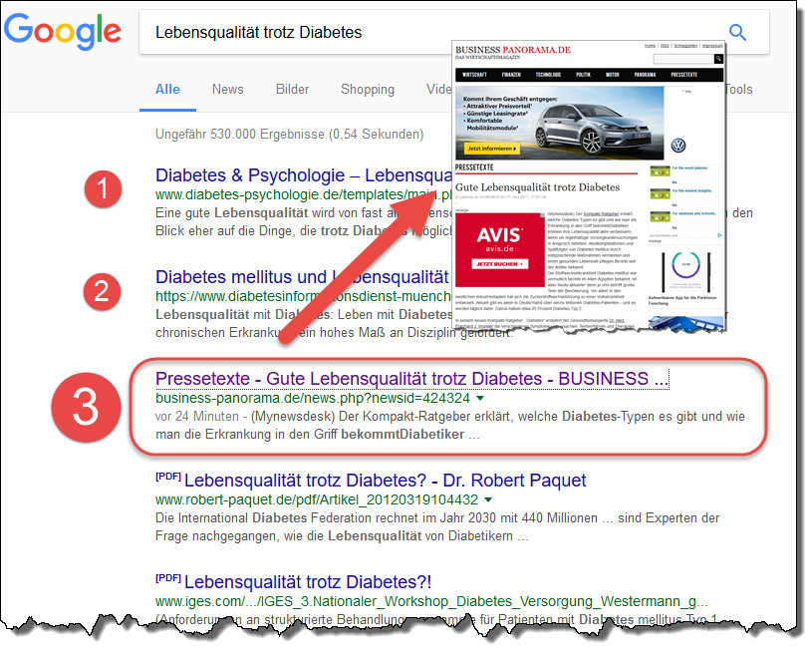The width and height of the screenshot is (812, 658).
Task: Click the www.robert-paquet.de/pdf URL text
Action: tap(317, 499)
